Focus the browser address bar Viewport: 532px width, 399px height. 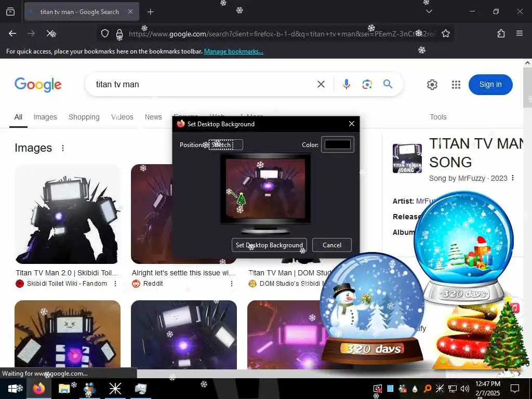coord(282,34)
